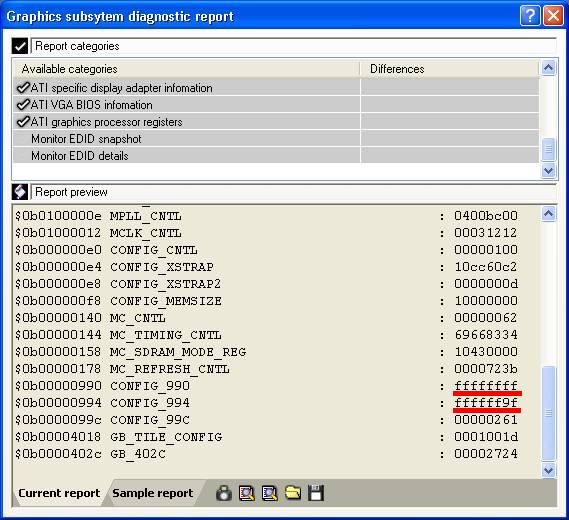Screen dimensions: 569x520
Task: Uncheck ATI specific display adapter information
Action: [x=23, y=87]
